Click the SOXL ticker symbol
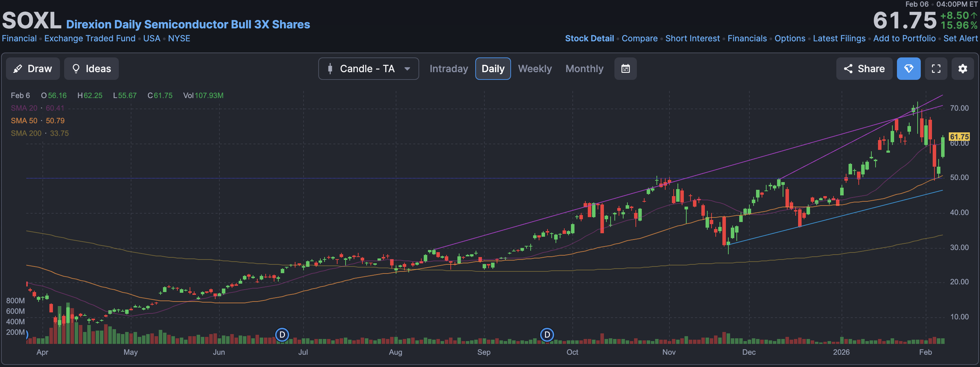Viewport: 980px width, 367px height. coord(32,21)
